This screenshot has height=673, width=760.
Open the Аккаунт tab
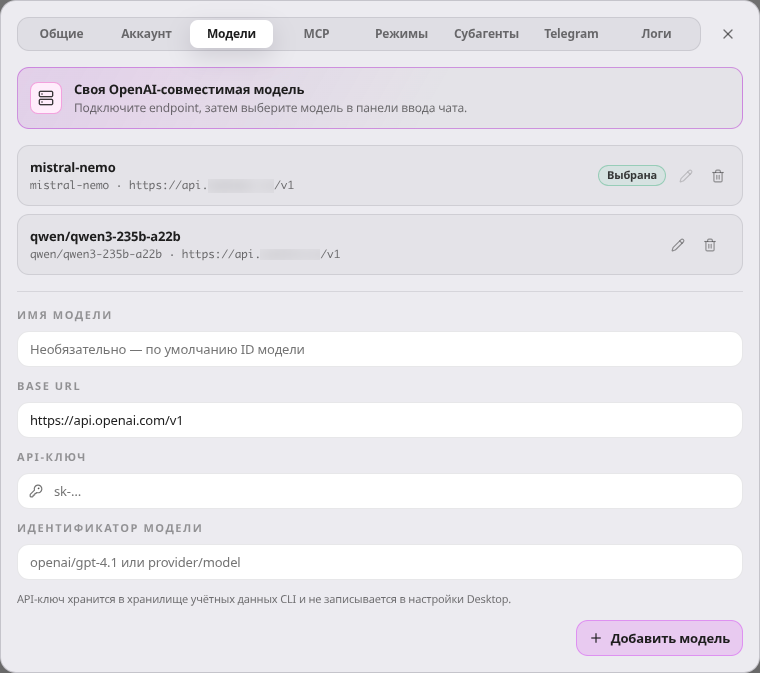[x=146, y=34]
